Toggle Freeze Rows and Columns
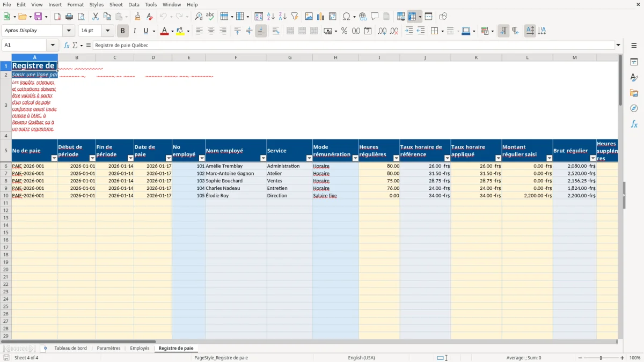 (x=412, y=17)
